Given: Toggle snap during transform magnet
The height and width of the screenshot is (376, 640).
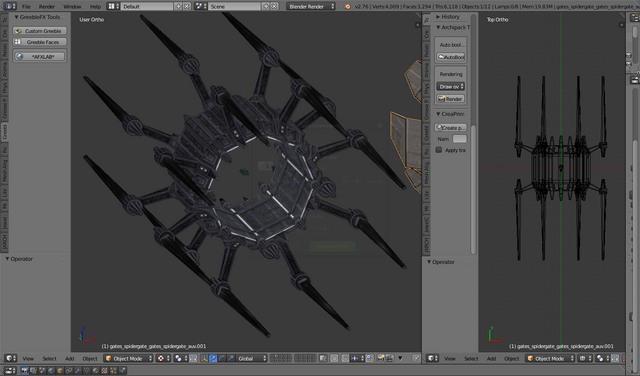Looking at the screenshot, I should coord(345,358).
